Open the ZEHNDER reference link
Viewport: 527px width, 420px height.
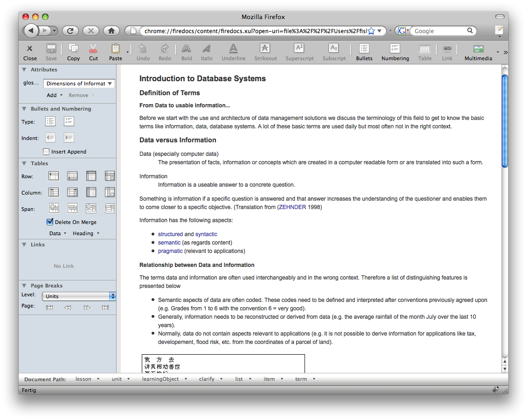tap(292, 207)
